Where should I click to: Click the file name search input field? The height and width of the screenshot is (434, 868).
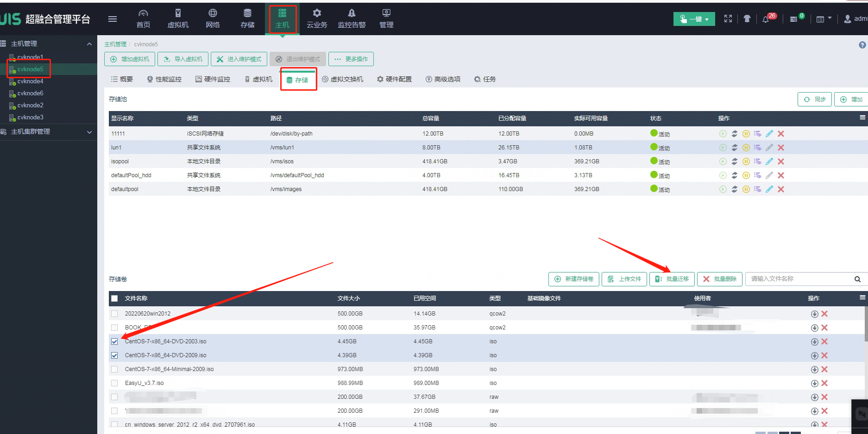tap(799, 279)
